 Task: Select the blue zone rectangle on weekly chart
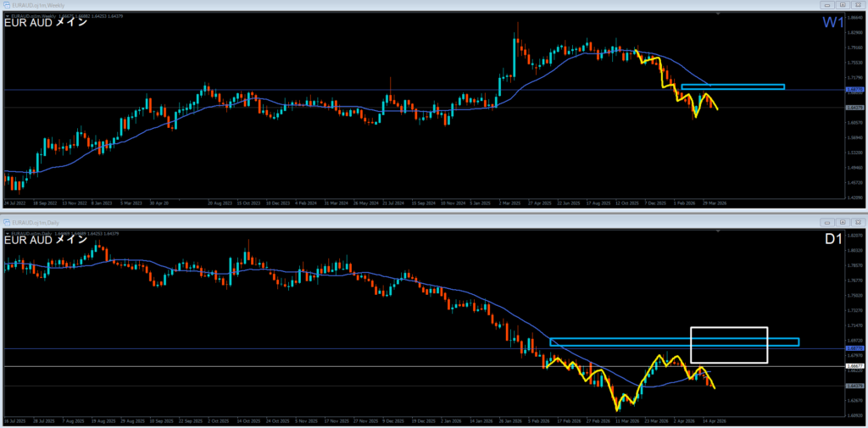point(732,86)
